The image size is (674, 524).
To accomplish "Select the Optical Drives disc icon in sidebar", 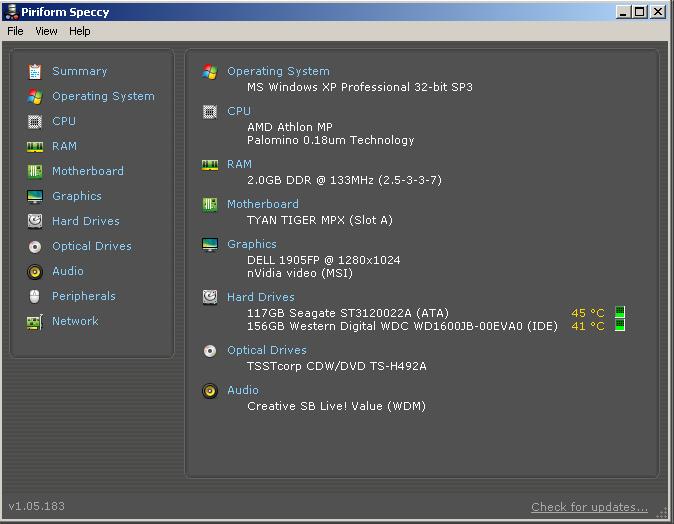I will click(35, 246).
